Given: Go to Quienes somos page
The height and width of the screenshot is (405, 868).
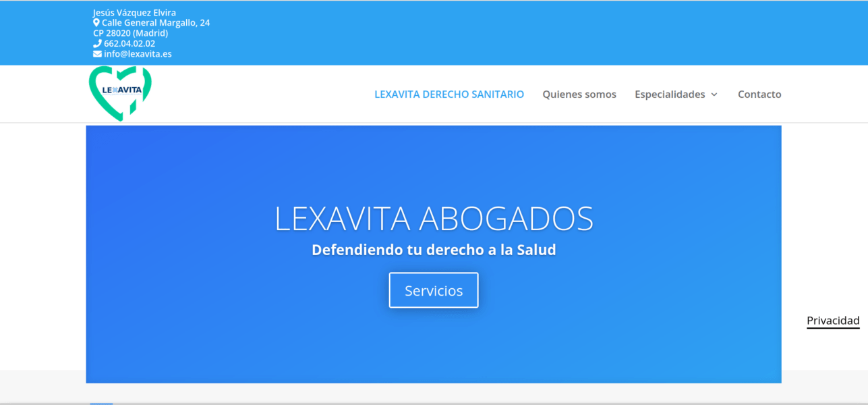Looking at the screenshot, I should click(579, 94).
